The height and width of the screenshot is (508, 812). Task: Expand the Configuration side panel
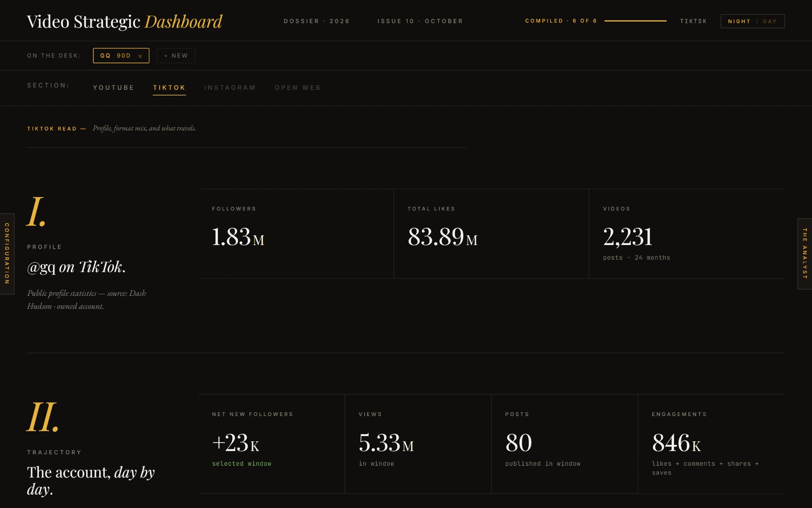click(7, 254)
